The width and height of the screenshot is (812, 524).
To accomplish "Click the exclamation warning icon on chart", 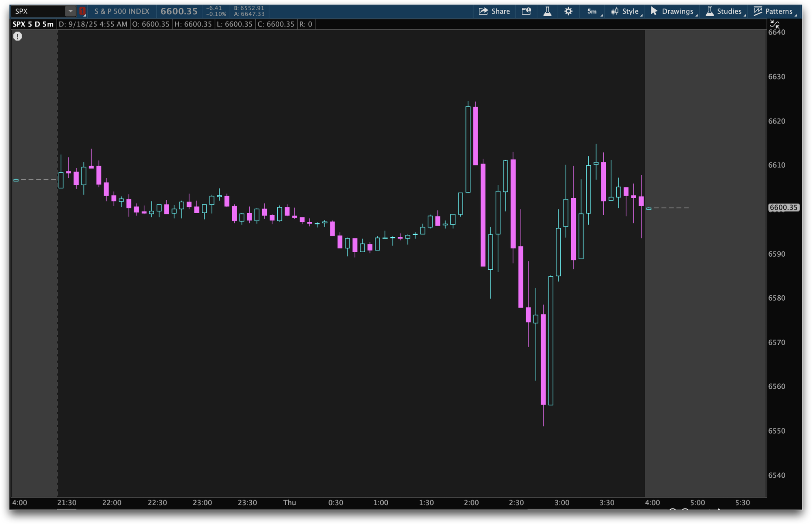I will click(17, 36).
